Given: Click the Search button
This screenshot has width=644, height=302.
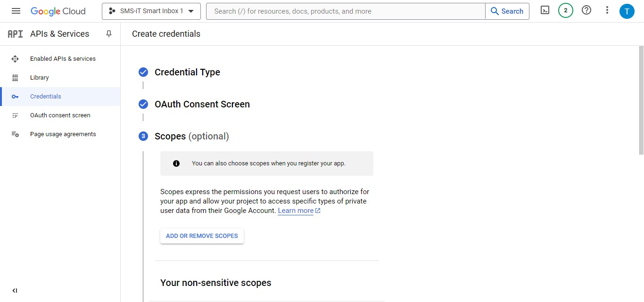Looking at the screenshot, I should coord(507,11).
